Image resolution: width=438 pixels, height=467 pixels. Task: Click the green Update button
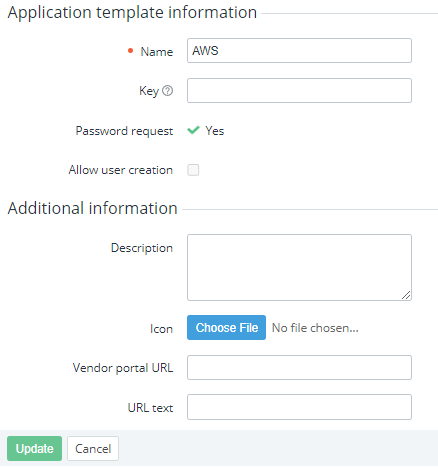point(34,448)
